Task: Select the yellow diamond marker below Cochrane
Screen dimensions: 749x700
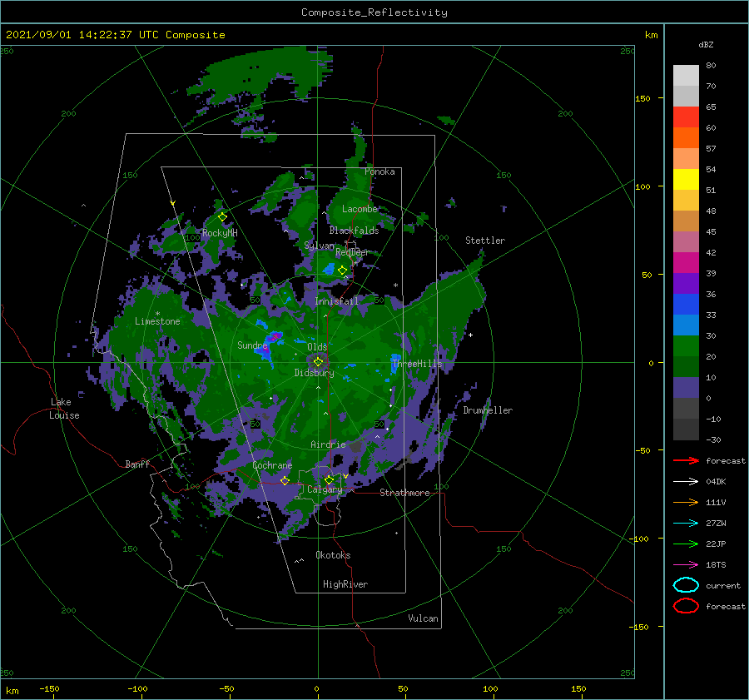Action: click(x=285, y=480)
